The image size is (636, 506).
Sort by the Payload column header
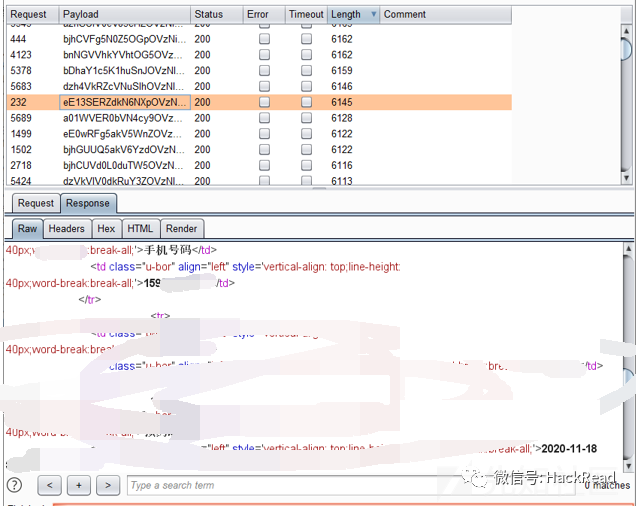coord(125,15)
